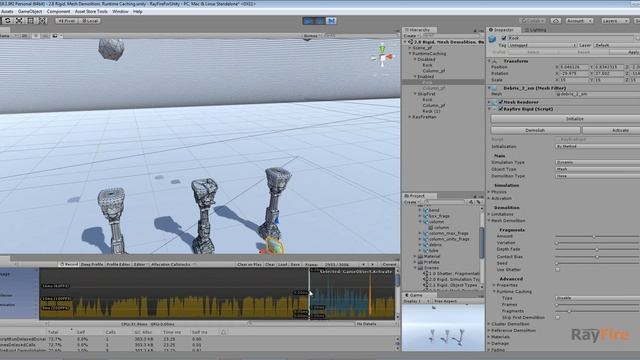Open Runtime Caching Type dropdown

pos(598,298)
